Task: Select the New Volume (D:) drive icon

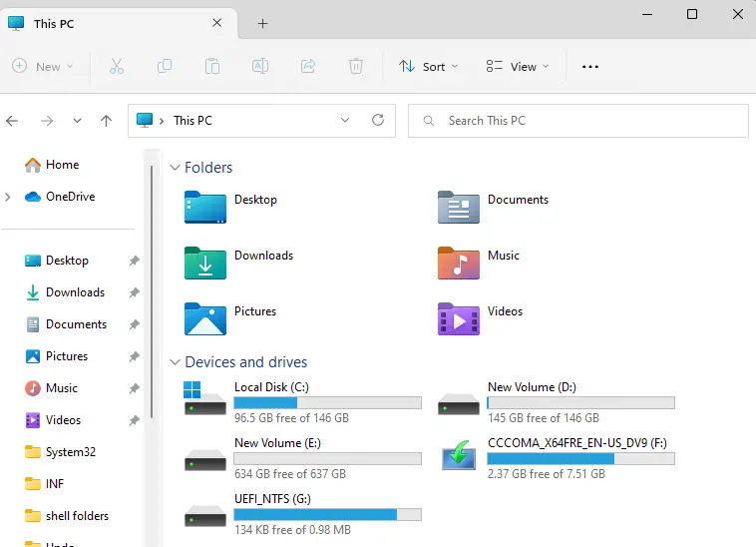Action: [459, 404]
